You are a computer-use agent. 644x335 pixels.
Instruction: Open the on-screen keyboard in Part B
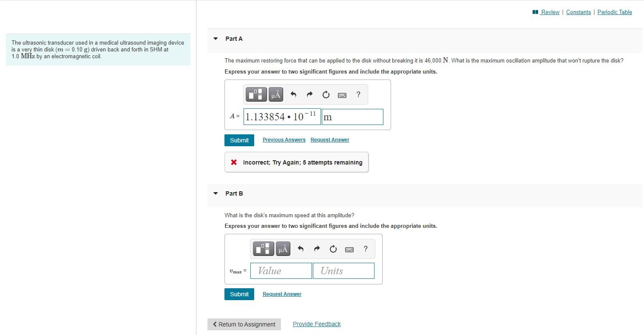[x=349, y=249]
